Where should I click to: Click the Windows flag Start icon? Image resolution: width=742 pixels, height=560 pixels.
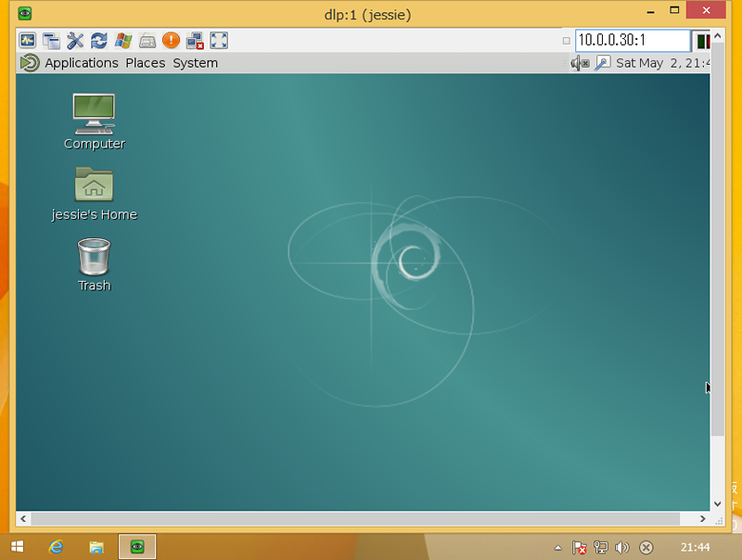[x=123, y=41]
